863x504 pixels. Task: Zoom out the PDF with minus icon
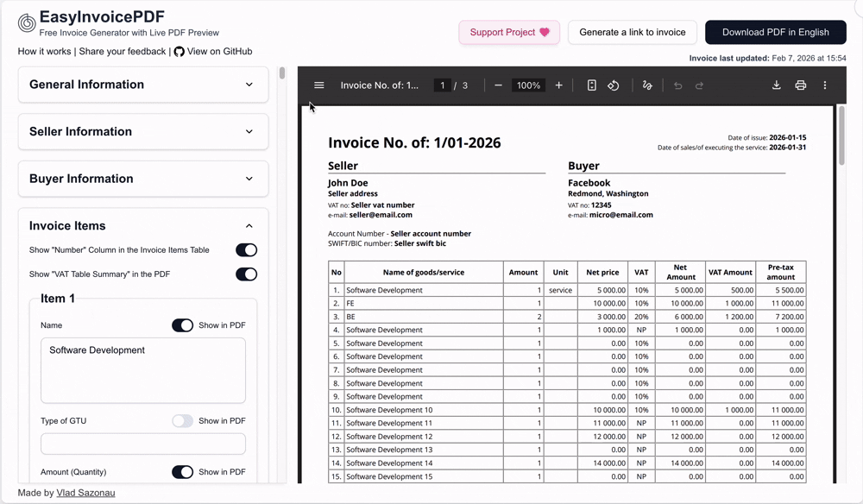click(x=498, y=85)
